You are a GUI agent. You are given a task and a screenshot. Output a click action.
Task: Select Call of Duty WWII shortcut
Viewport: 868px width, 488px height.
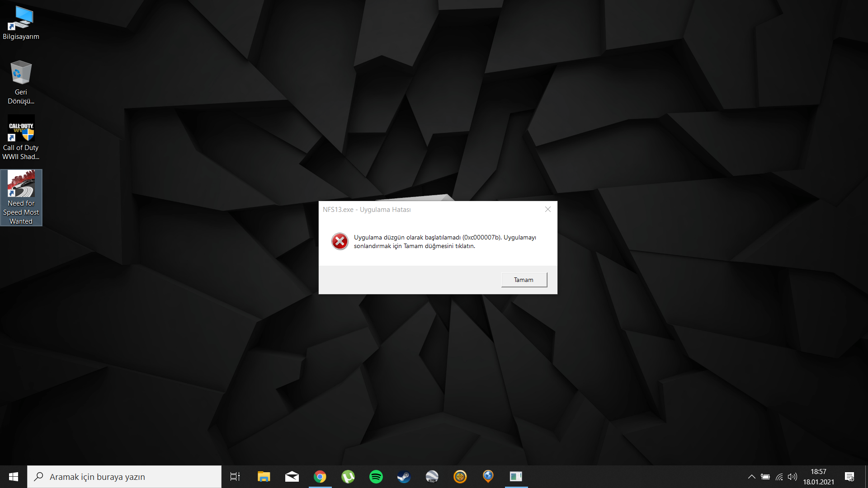point(21,137)
